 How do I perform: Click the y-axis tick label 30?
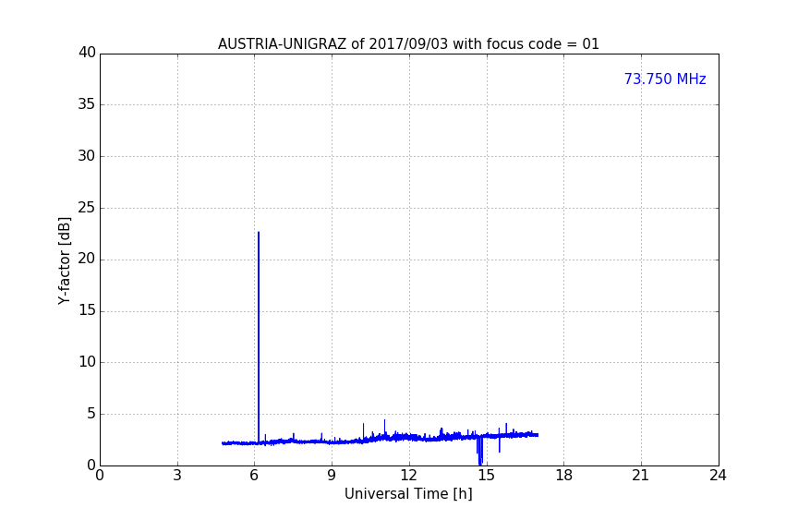coord(87,156)
